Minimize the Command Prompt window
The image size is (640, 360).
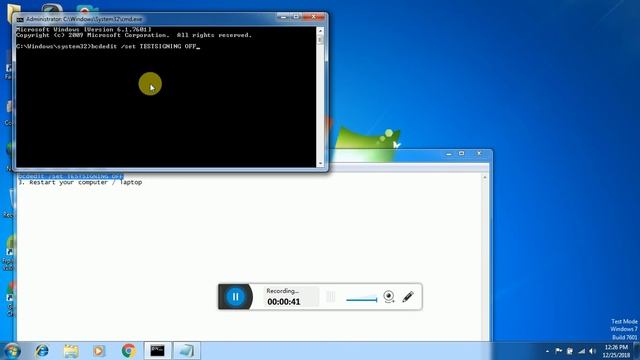(283, 17)
